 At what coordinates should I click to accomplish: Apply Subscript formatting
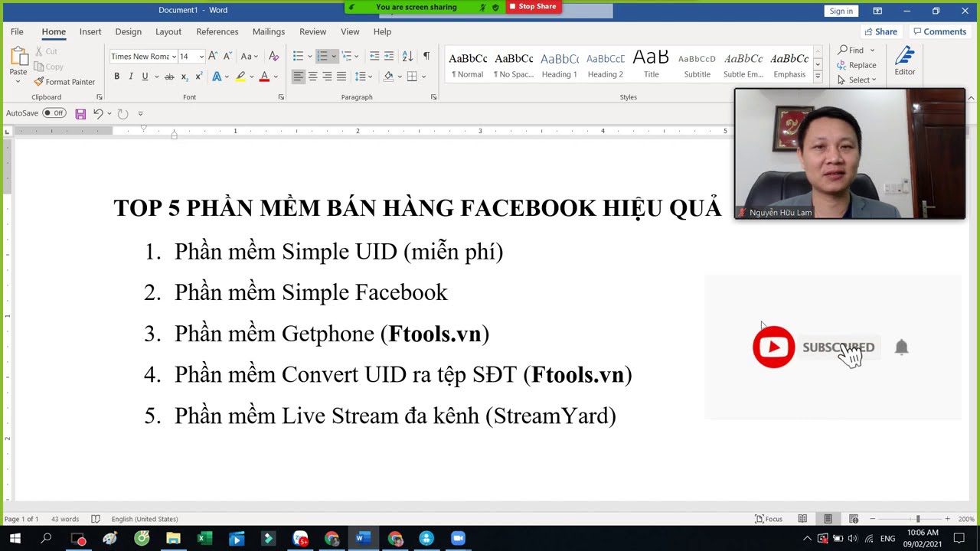coord(185,77)
